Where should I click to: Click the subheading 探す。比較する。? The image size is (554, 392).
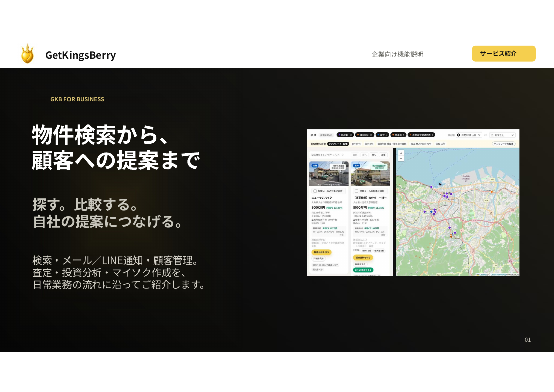click(x=85, y=204)
